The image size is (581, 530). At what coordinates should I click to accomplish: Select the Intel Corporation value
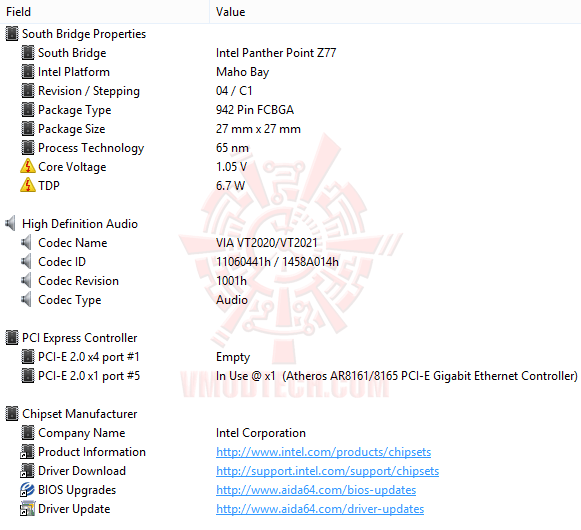[261, 433]
